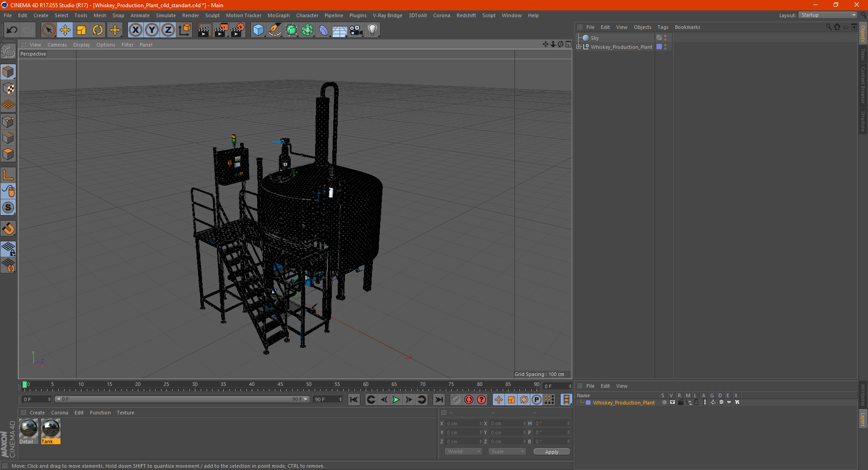Render to Picture Viewer icon
The width and height of the screenshot is (868, 470).
click(221, 30)
